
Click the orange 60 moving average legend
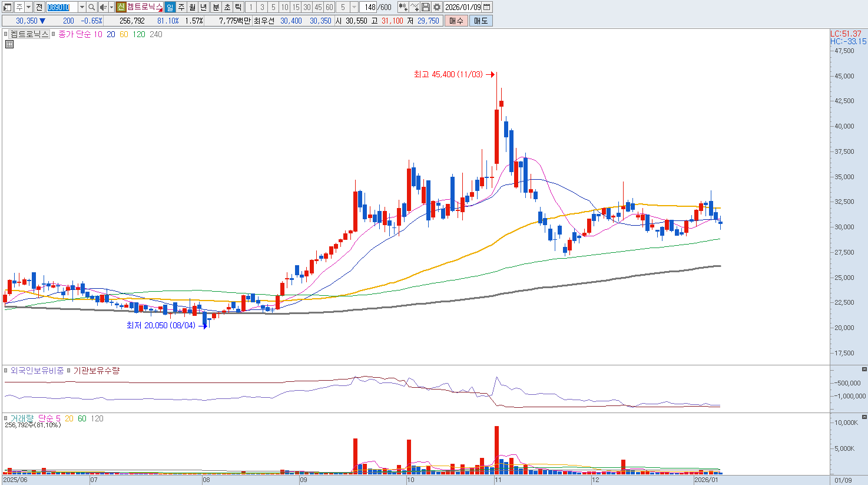coord(124,34)
